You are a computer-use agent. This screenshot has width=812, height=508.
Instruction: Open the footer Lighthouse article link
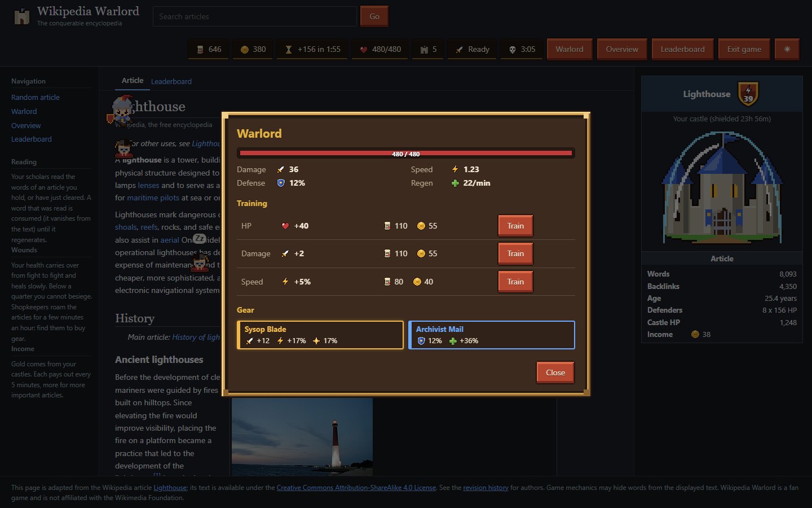tap(170, 488)
